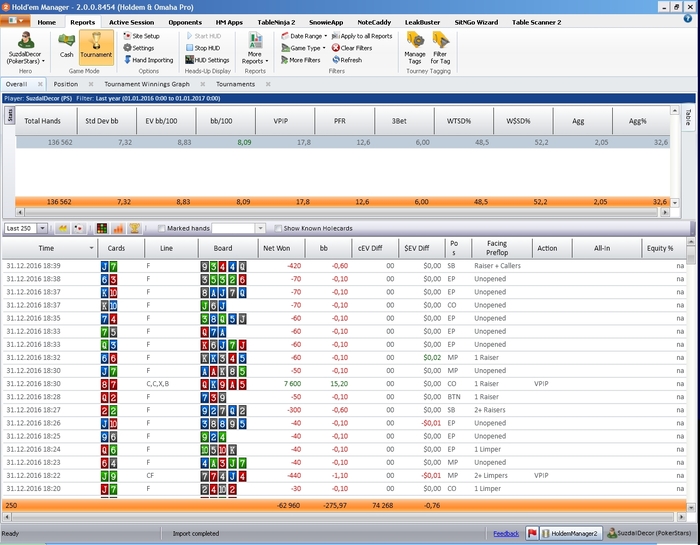Open More Reports menu

click(255, 48)
